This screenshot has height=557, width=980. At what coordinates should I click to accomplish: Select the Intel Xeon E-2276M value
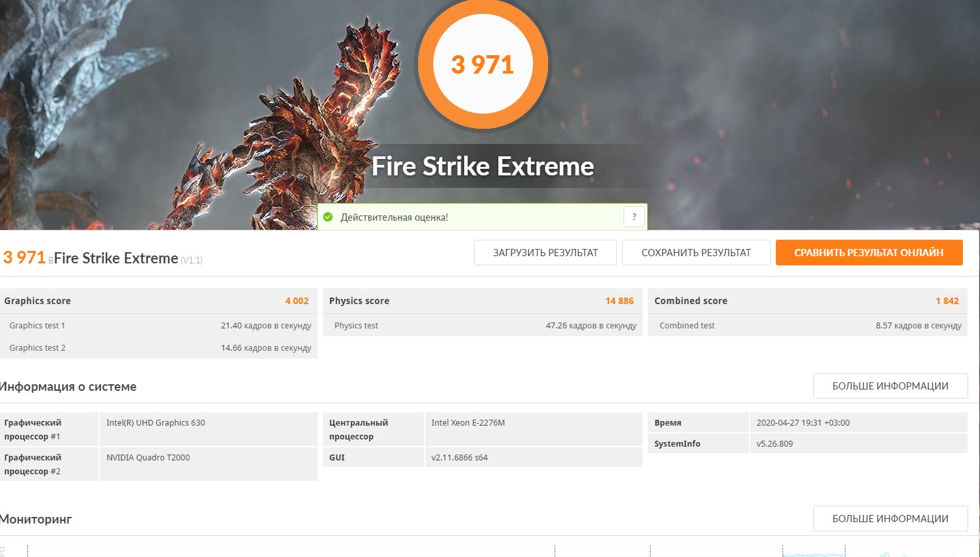pos(468,423)
